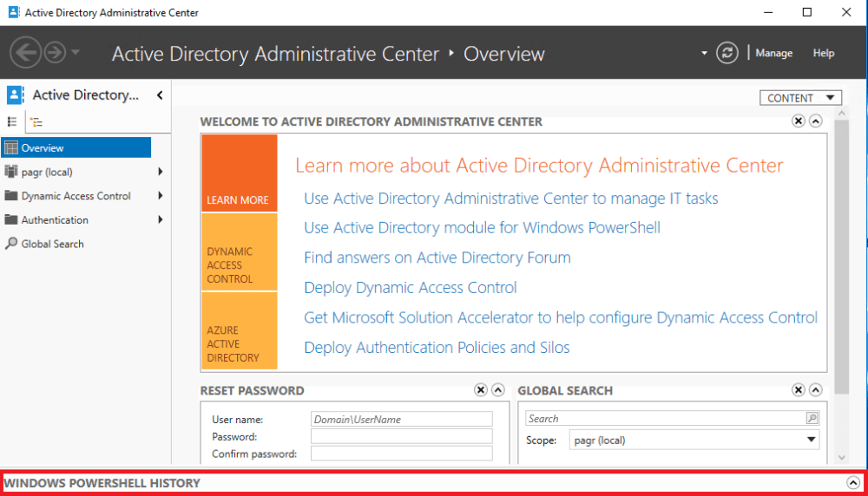Collapse the Global Search tile
This screenshot has width=868, height=496.
[x=815, y=390]
